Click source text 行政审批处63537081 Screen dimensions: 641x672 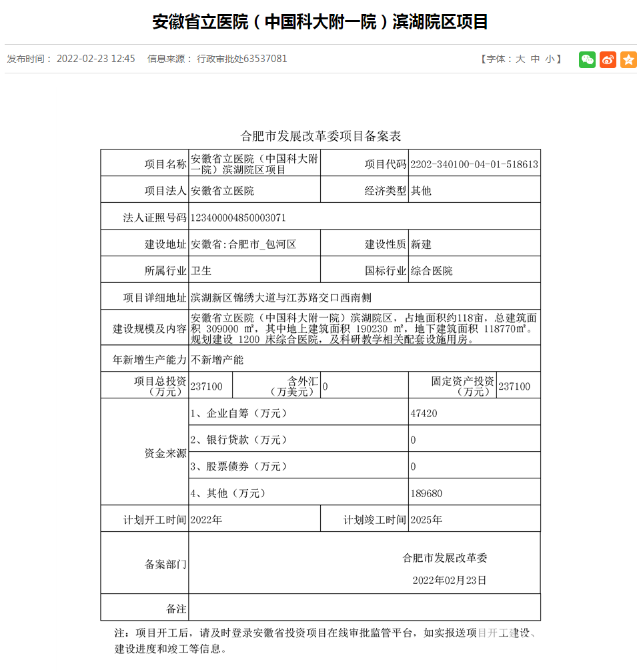tap(241, 59)
